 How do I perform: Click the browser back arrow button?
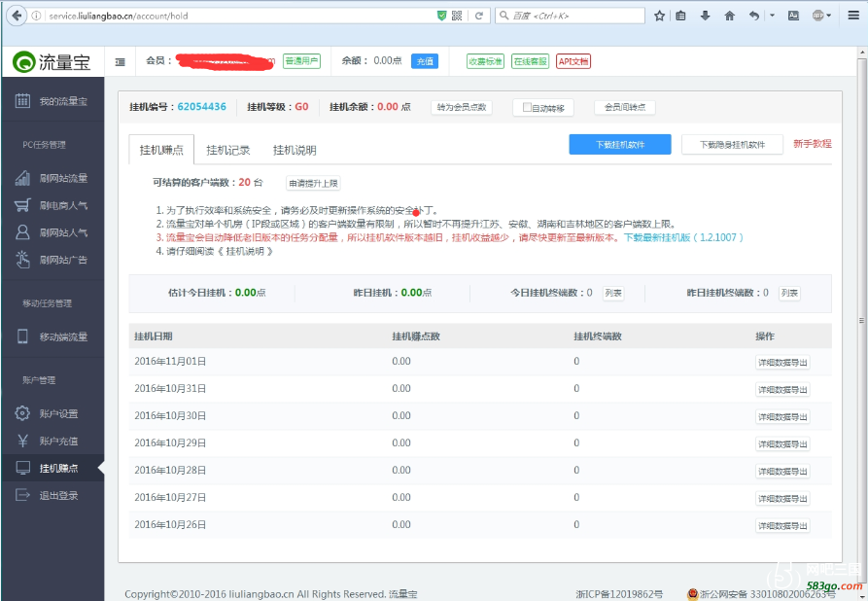[17, 16]
